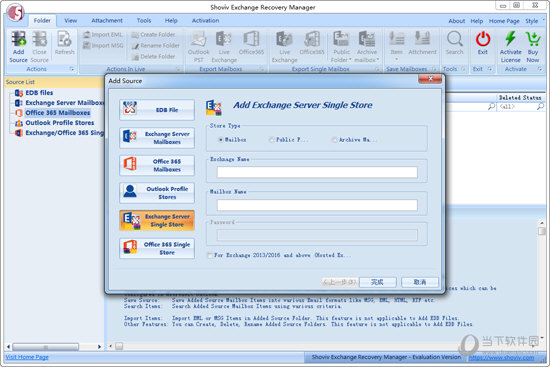Click Outlook PST export icon

click(198, 46)
